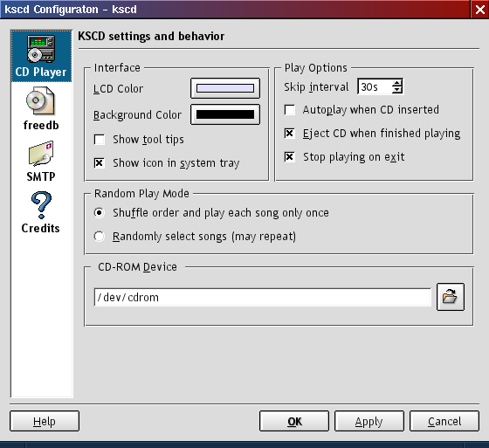Open the SMTP envelope icon page
Image resolution: width=489 pixels, height=448 pixels.
pyautogui.click(x=41, y=161)
